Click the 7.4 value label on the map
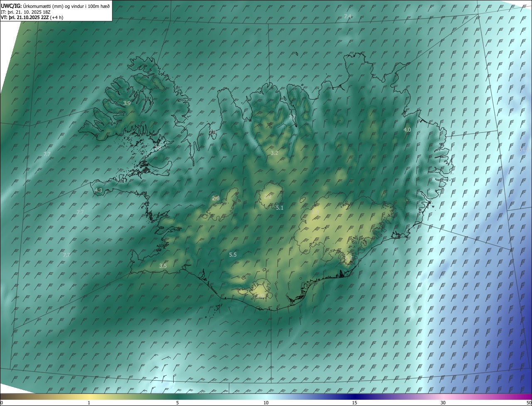Image resolution: width=532 pixels, height=406 pixels. 347,16
